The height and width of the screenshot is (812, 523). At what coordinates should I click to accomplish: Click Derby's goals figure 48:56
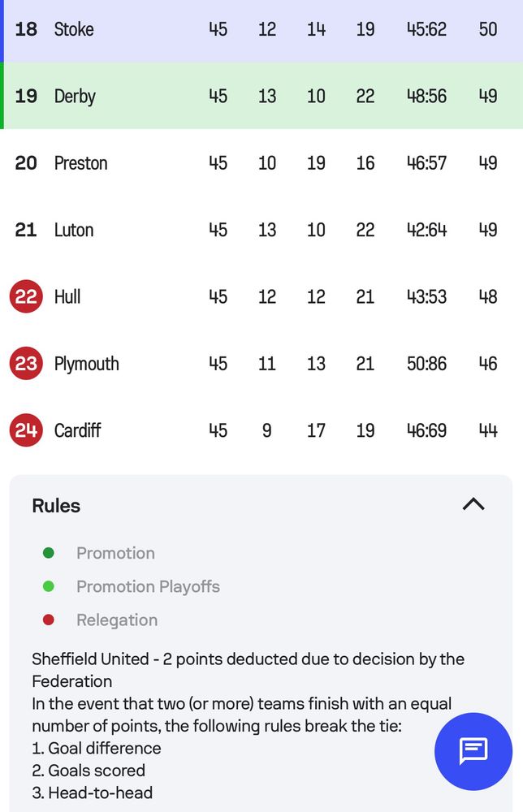pyautogui.click(x=426, y=96)
